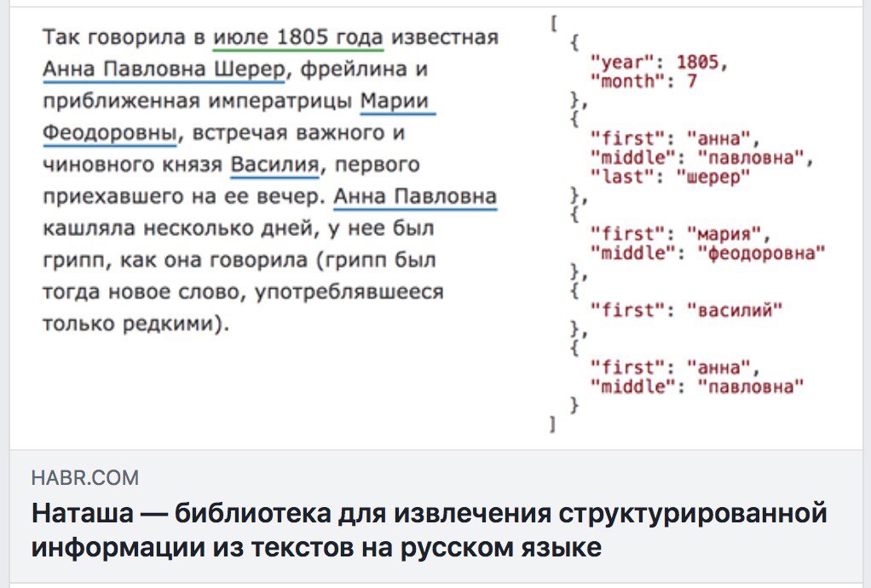Click underlined name 'Анна Павловна Шерер'
Image resolution: width=871 pixels, height=588 pixels.
tap(164, 69)
